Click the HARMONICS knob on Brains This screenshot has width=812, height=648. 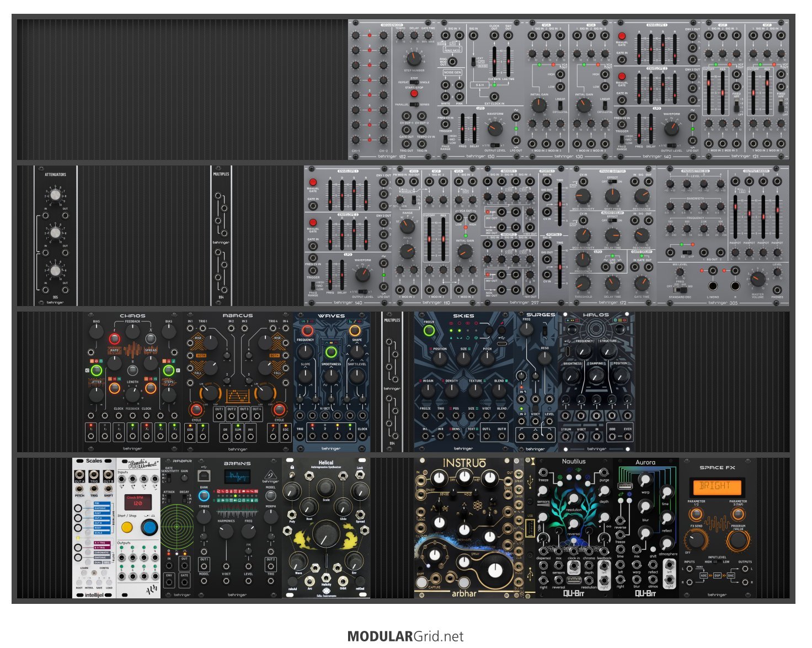click(x=226, y=532)
